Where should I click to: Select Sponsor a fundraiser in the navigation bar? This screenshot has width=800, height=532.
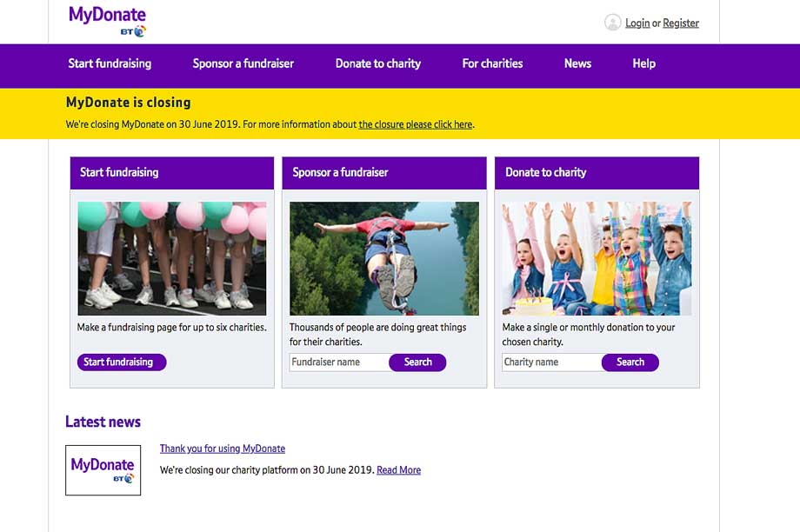tap(243, 63)
